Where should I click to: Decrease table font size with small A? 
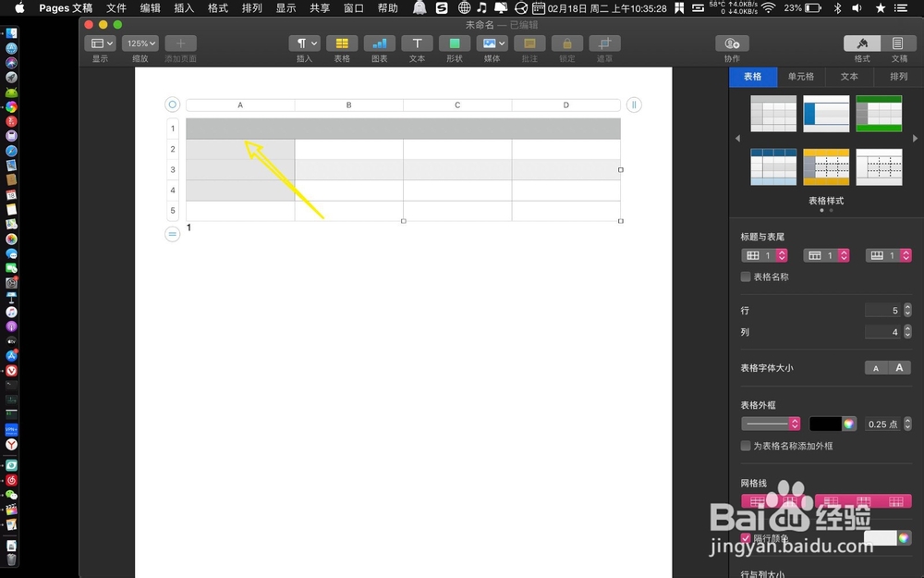[x=876, y=368]
